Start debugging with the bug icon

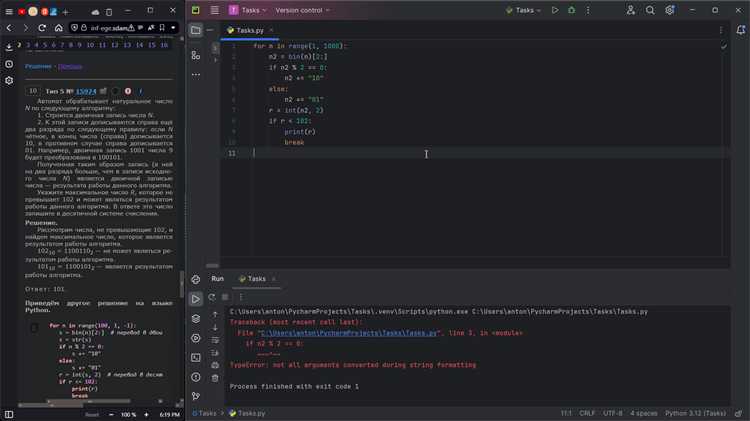tap(572, 10)
